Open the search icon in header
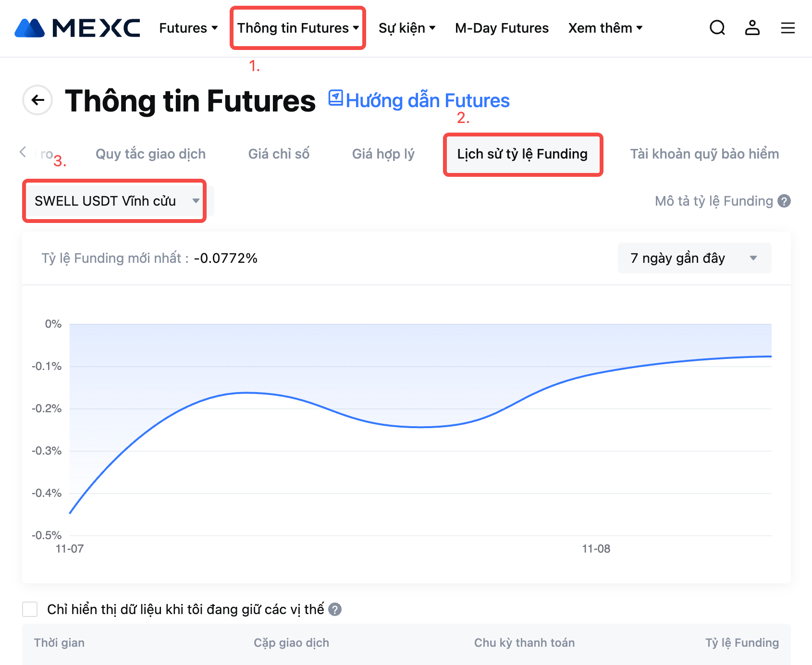The image size is (812, 665). [717, 28]
